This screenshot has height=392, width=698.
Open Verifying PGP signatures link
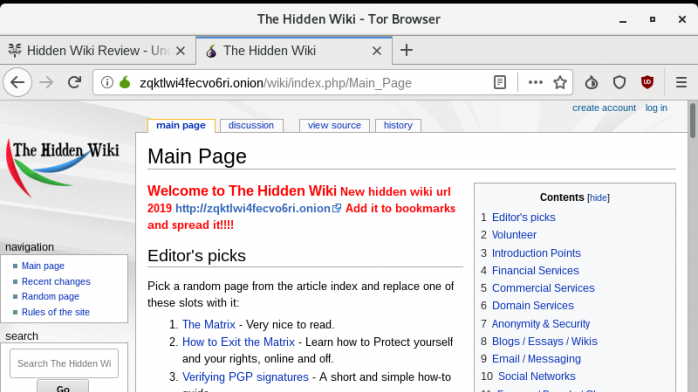coord(245,377)
